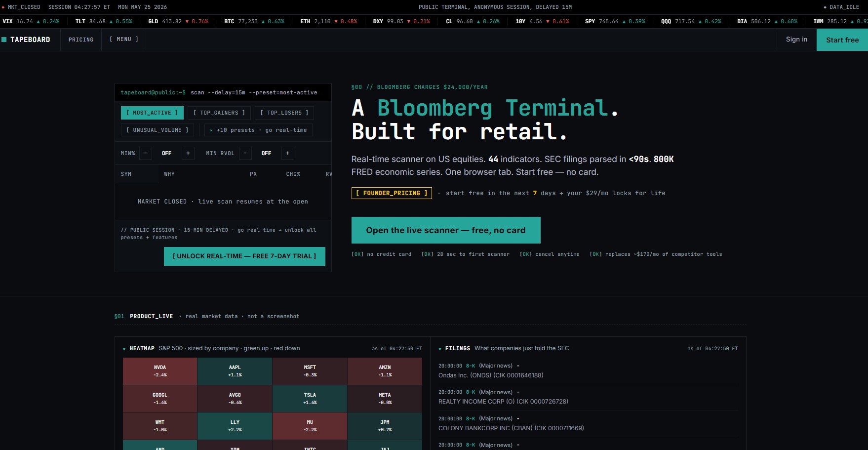Click the AAPL heatmap tile
Screen dimensions: 868x450
tap(235, 371)
